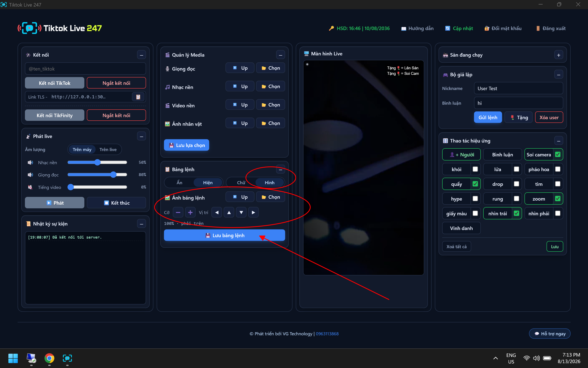Collapse the Quản lý Media panel
The height and width of the screenshot is (368, 588).
coord(280,55)
